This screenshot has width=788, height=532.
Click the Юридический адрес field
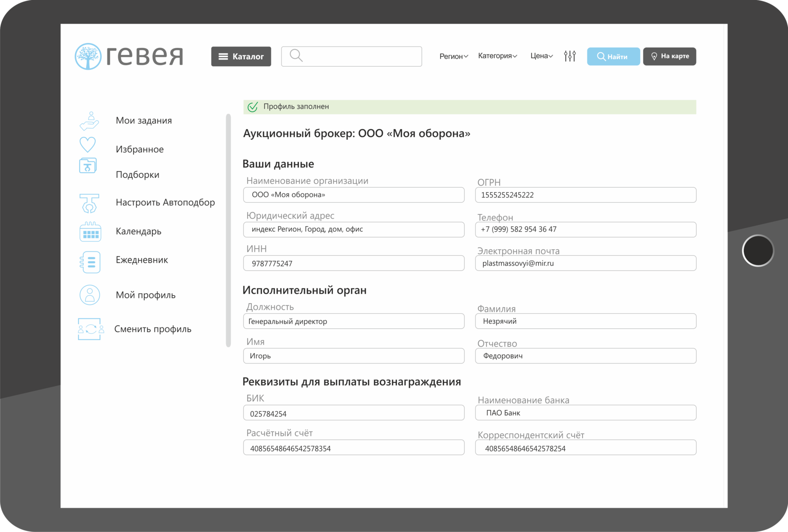point(354,229)
